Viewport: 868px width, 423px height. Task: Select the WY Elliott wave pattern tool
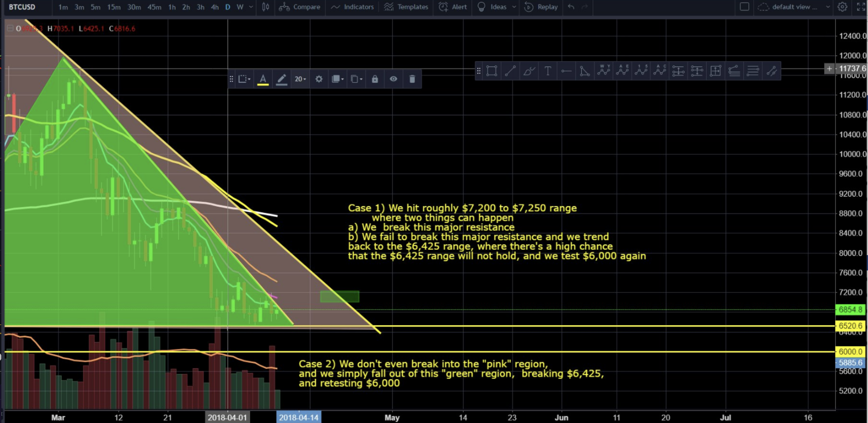point(603,71)
